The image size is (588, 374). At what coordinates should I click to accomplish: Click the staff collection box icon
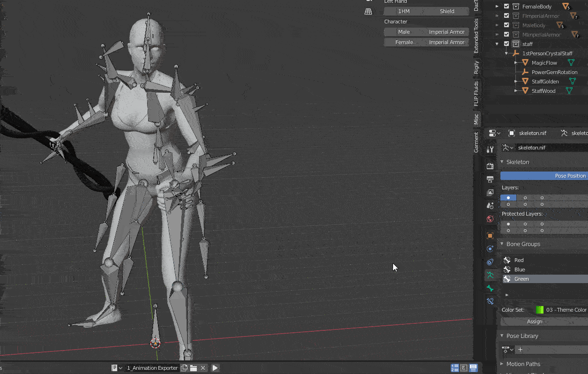tap(516, 44)
